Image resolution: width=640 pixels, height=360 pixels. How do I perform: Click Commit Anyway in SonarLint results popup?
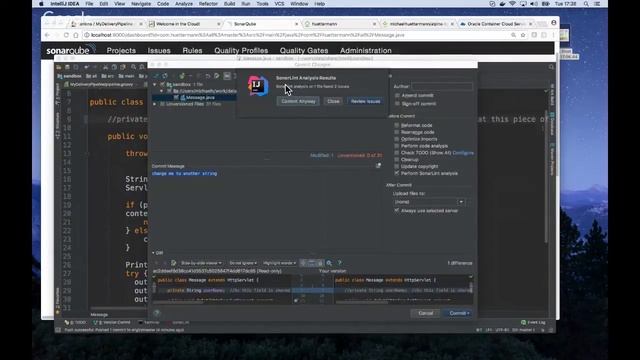click(298, 101)
